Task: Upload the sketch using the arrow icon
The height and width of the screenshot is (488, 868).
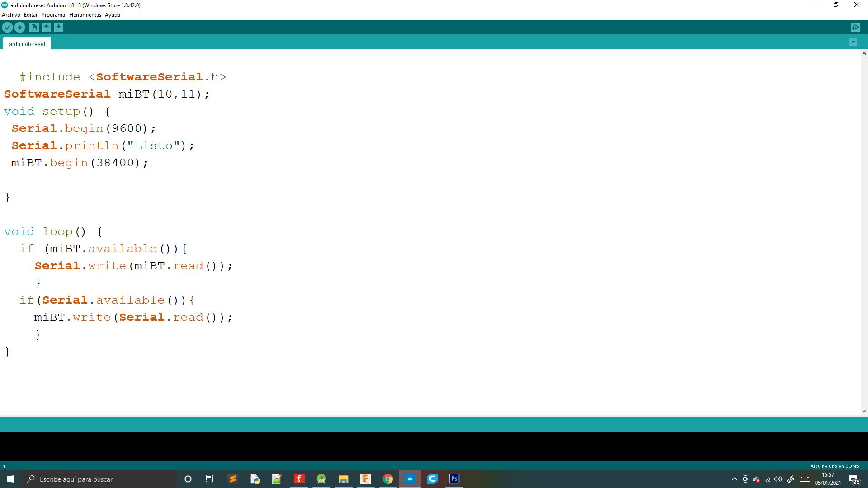Action: [20, 27]
